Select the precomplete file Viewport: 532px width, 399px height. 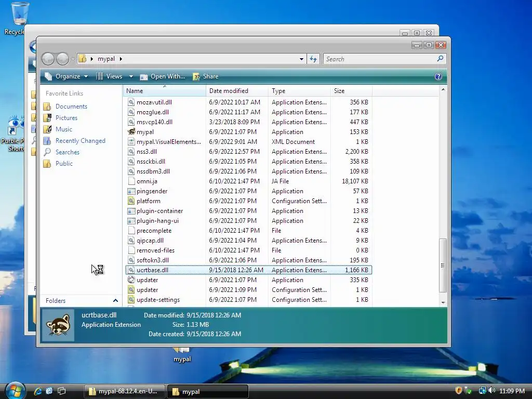click(154, 230)
